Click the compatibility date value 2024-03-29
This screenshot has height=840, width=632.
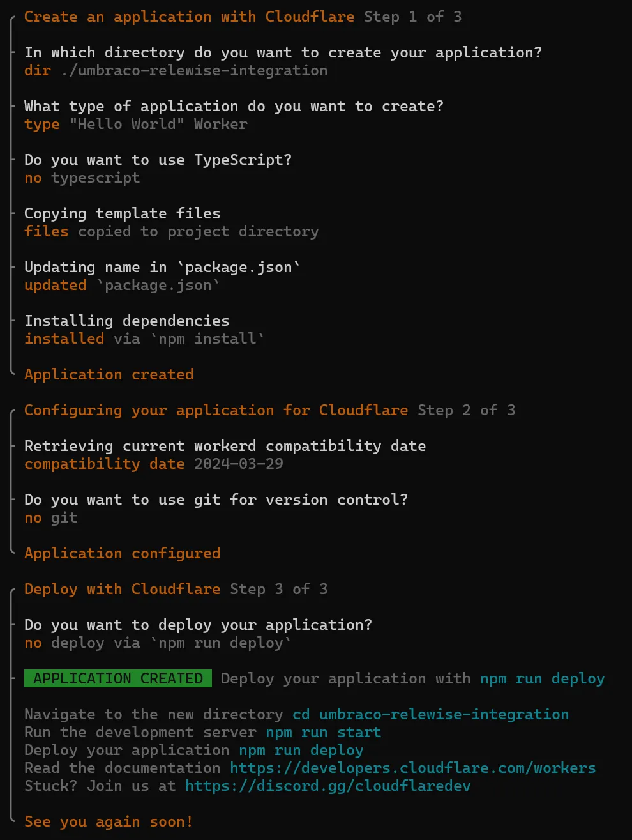(x=238, y=464)
